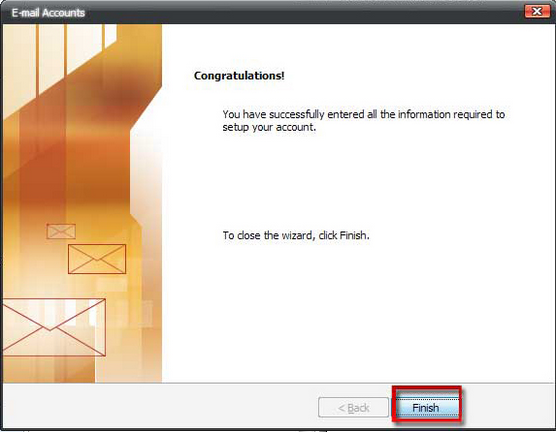
Task: Click the large envelope graphic at bottom-left
Action: (53, 327)
